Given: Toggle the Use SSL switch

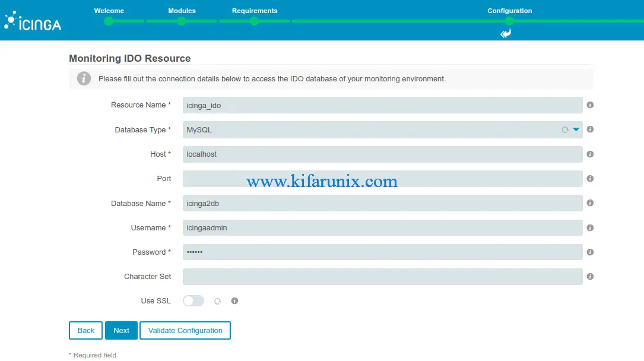Looking at the screenshot, I should pos(193,301).
